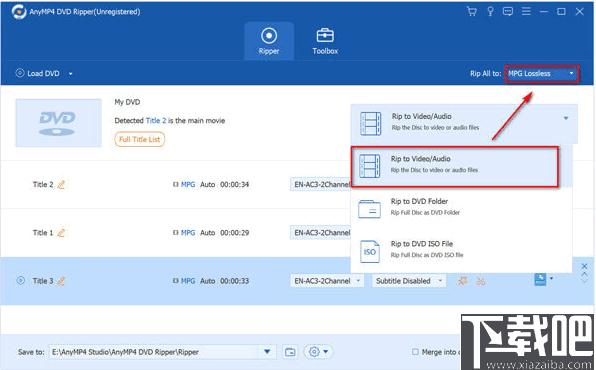Click the My DVD disc name
The image size is (596, 370).
(127, 102)
